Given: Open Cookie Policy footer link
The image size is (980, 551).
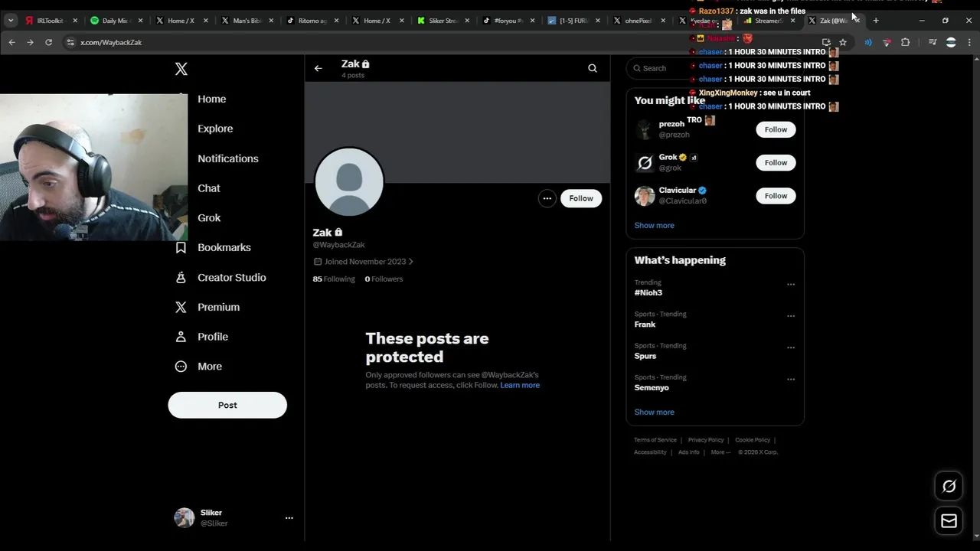Looking at the screenshot, I should pos(753,440).
